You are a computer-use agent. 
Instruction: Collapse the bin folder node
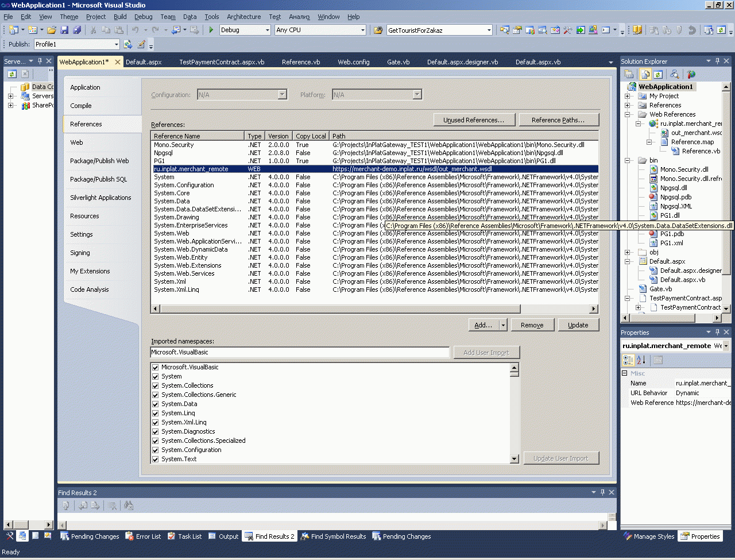pyautogui.click(x=628, y=161)
